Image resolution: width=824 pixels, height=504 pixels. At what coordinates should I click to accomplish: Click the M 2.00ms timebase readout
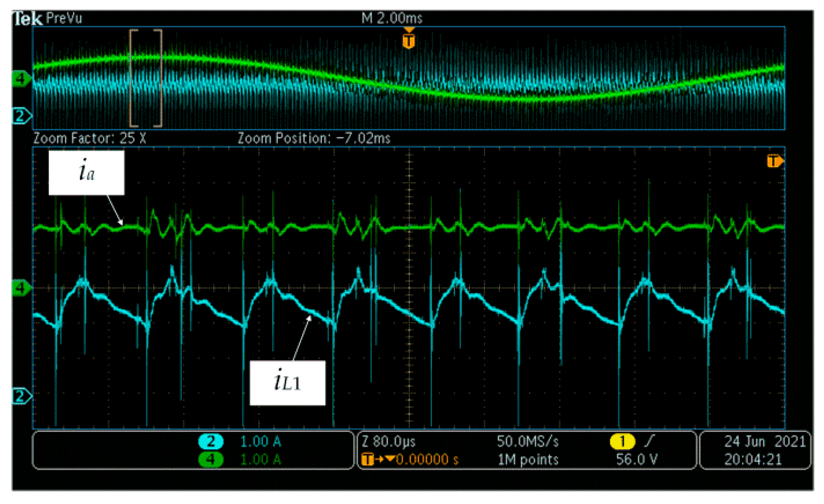[392, 18]
